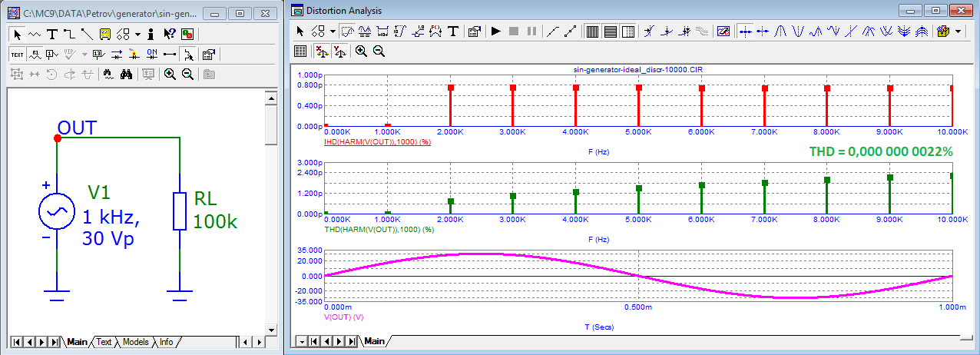Click Next Data Point cursor icon

point(744,32)
